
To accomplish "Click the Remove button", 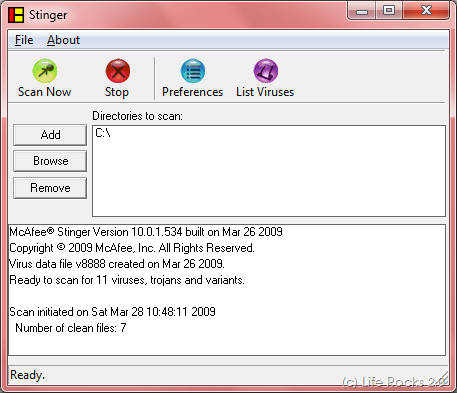I will tap(50, 188).
